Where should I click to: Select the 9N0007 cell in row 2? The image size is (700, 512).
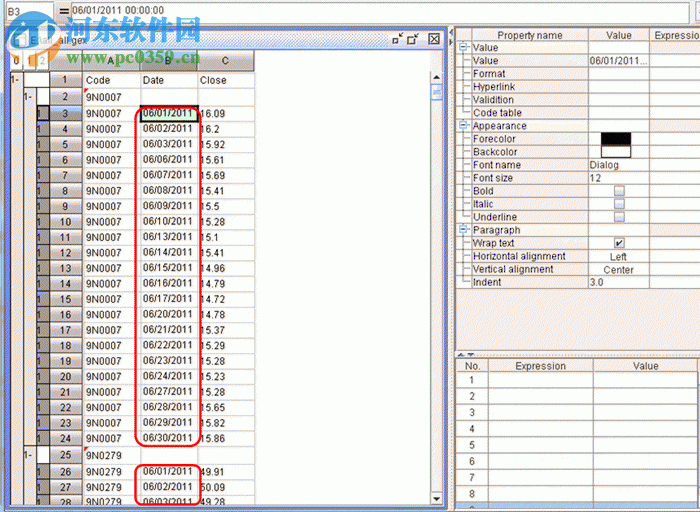112,97
